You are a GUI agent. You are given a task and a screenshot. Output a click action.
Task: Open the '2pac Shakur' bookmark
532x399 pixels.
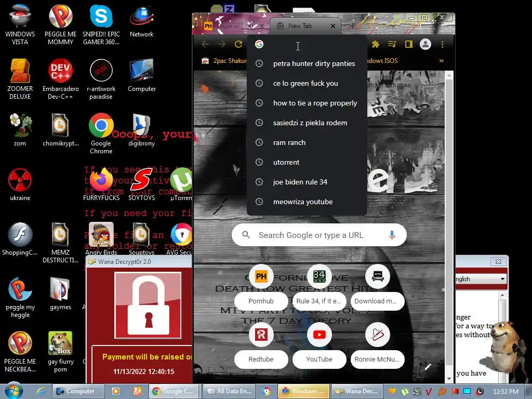224,61
